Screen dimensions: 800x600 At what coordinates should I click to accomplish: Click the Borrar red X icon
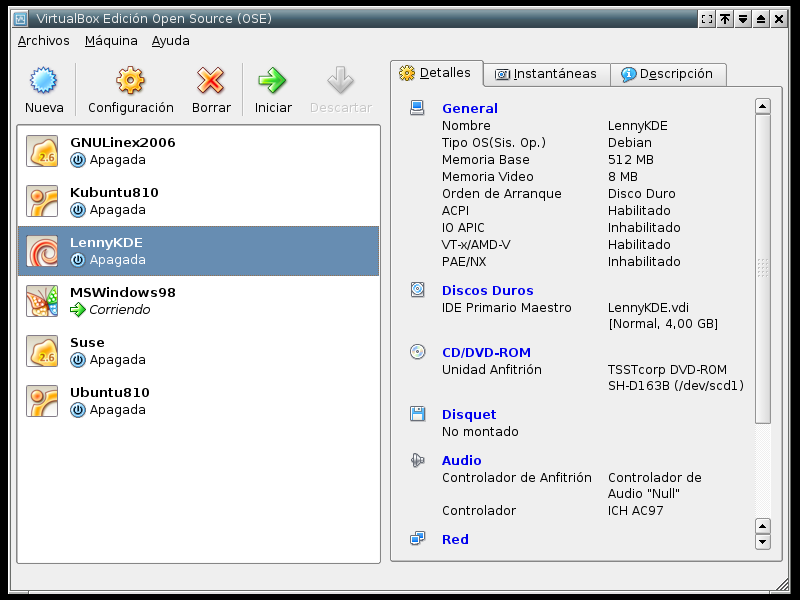coord(211,81)
